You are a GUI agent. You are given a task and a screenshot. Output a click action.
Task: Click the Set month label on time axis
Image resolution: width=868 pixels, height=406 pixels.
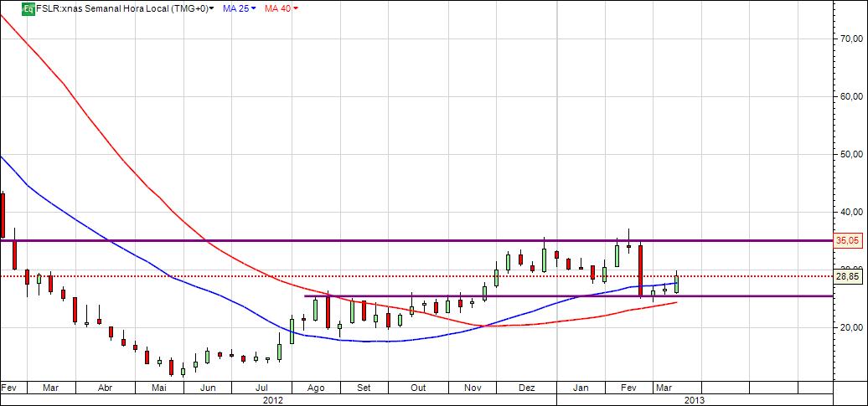tap(364, 388)
